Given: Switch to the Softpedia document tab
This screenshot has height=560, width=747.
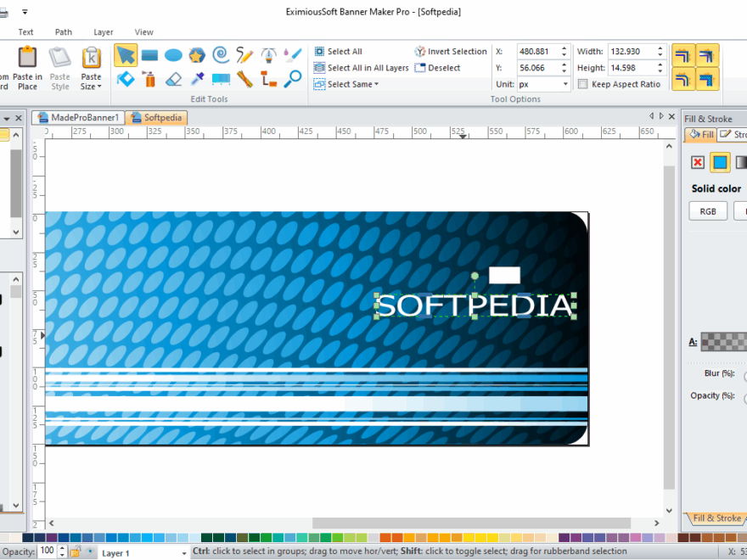Looking at the screenshot, I should click(157, 118).
